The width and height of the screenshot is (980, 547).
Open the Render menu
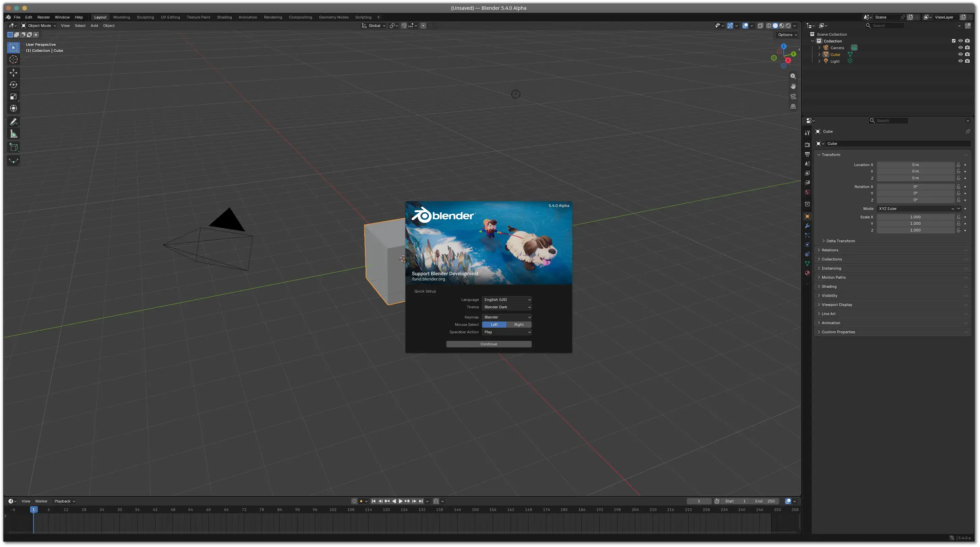click(44, 17)
